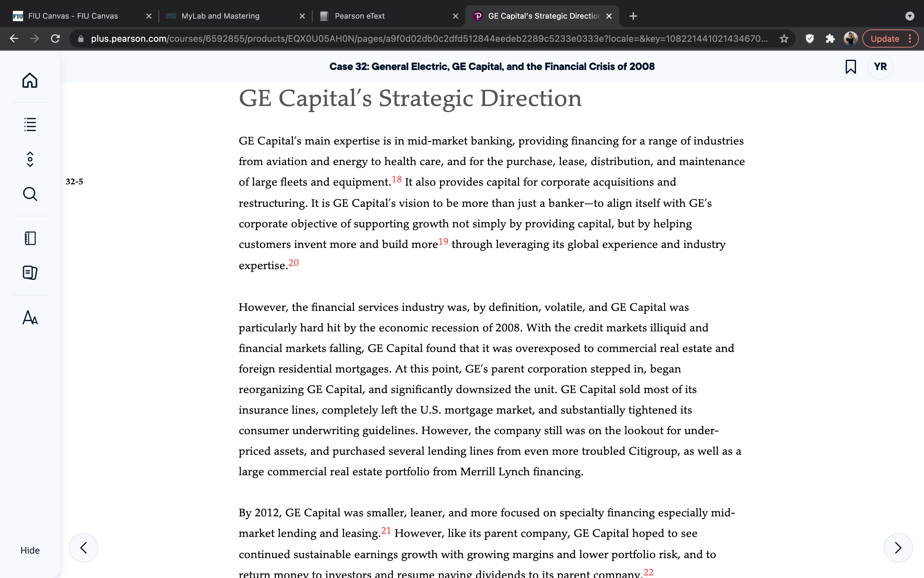
Task: Hide the sidebar with the Hide button
Action: point(30,550)
